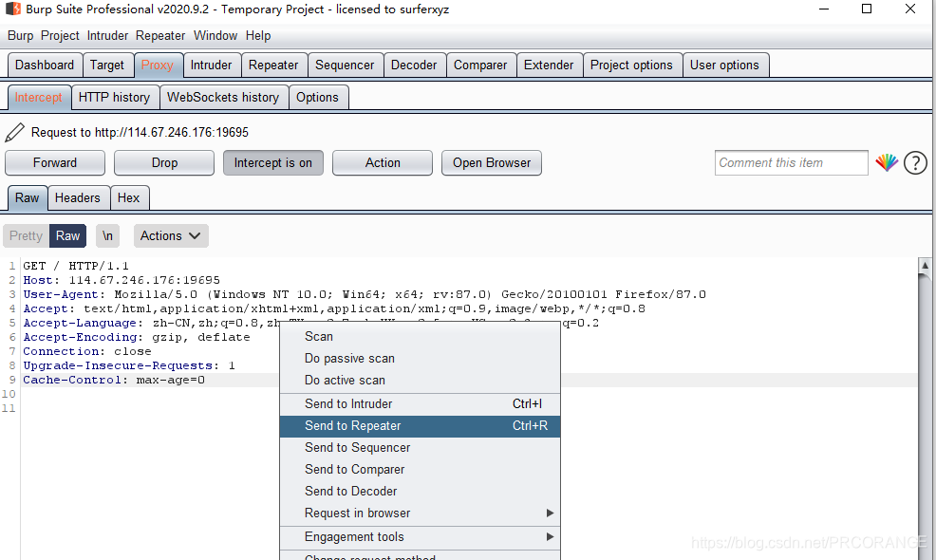The width and height of the screenshot is (936, 560).
Task: Open the proxy Options sub-tab
Action: (x=318, y=98)
